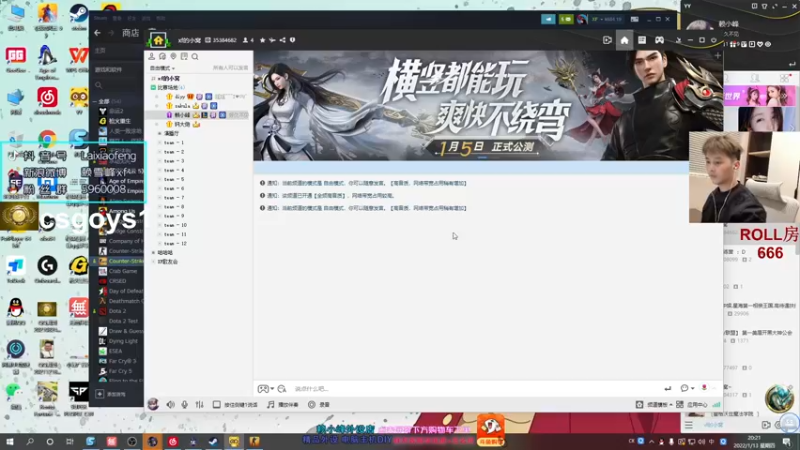Open the YY channel home logo icon
The height and width of the screenshot is (450, 800).
158,40
